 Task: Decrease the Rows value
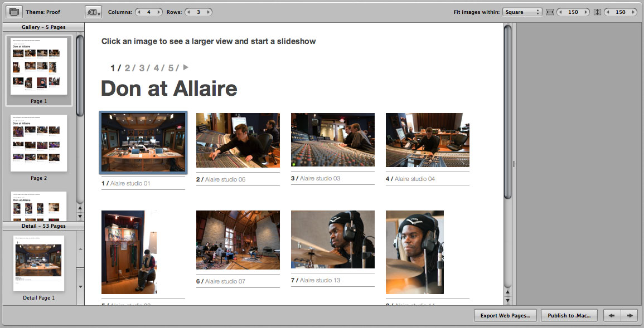(189, 12)
